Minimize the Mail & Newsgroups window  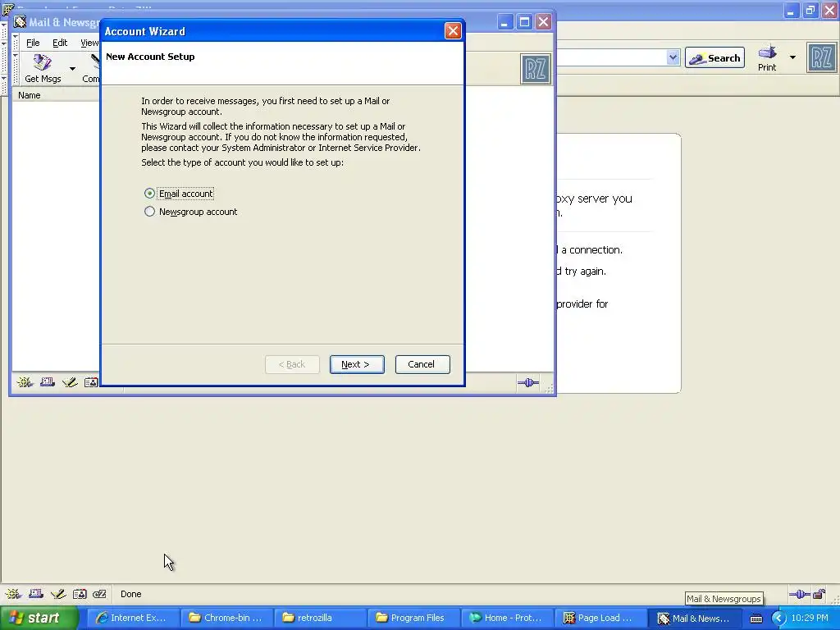504,22
